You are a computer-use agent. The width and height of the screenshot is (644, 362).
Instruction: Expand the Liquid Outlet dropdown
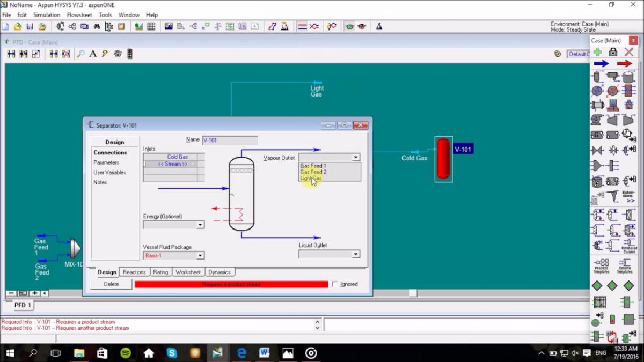355,254
